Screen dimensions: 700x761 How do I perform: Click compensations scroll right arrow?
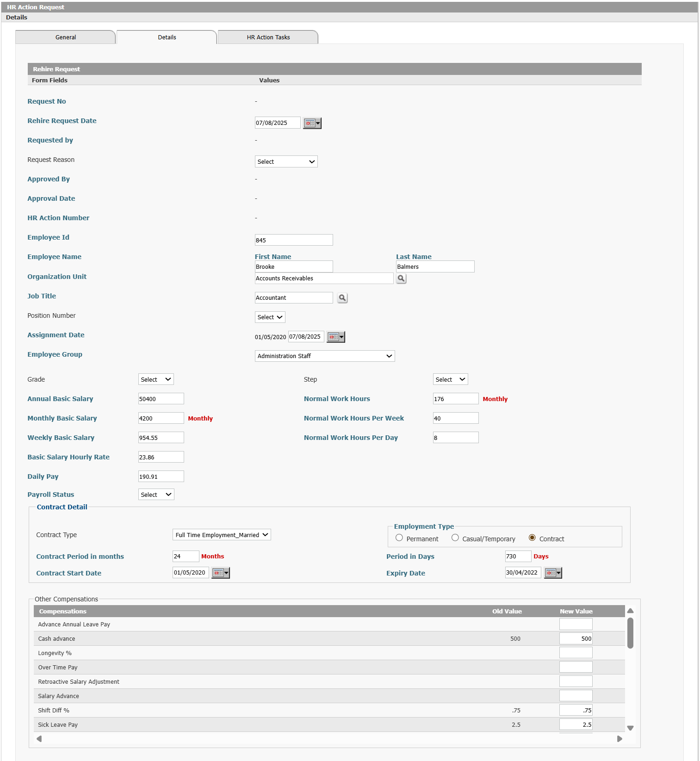[x=619, y=739]
